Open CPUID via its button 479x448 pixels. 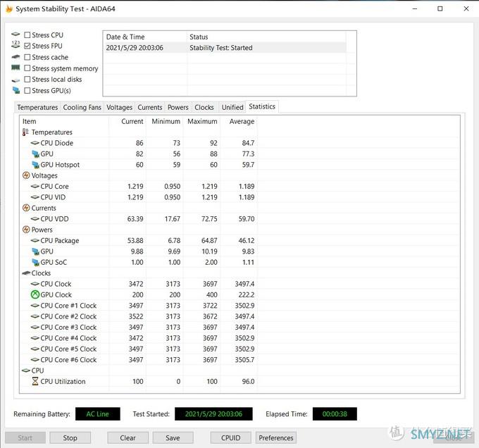230,438
